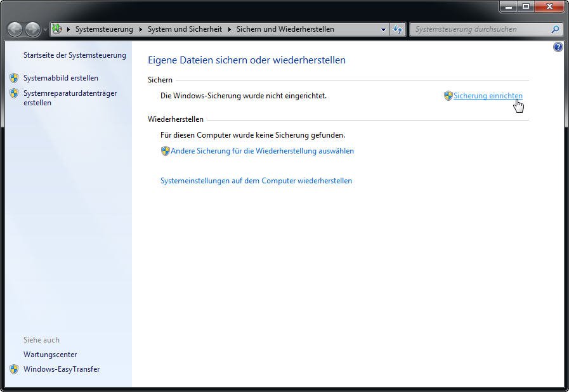Open Startseite der Systemsteuerung
The image size is (569, 392).
pyautogui.click(x=75, y=55)
